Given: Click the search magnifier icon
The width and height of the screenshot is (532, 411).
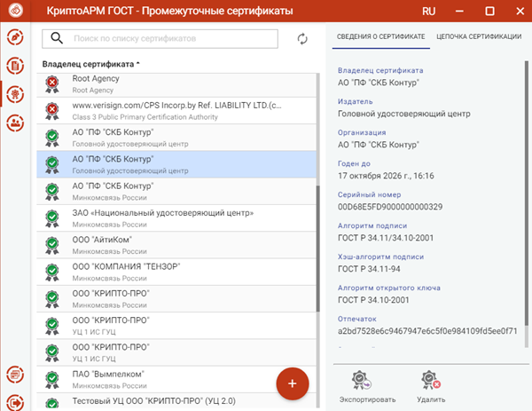Looking at the screenshot, I should [x=57, y=38].
